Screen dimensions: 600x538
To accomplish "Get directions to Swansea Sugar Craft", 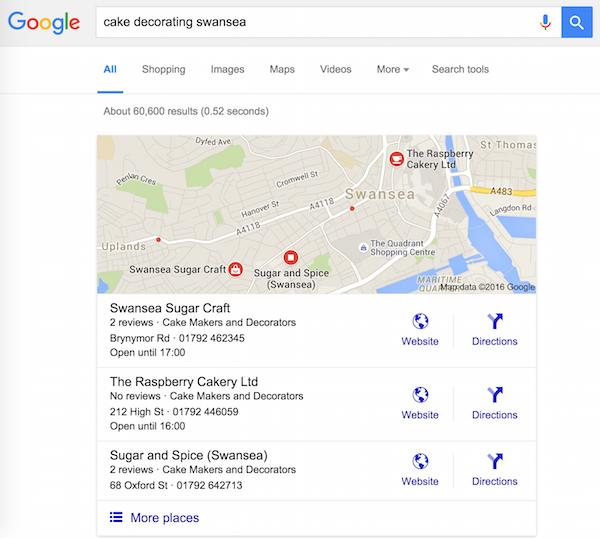I will click(495, 322).
